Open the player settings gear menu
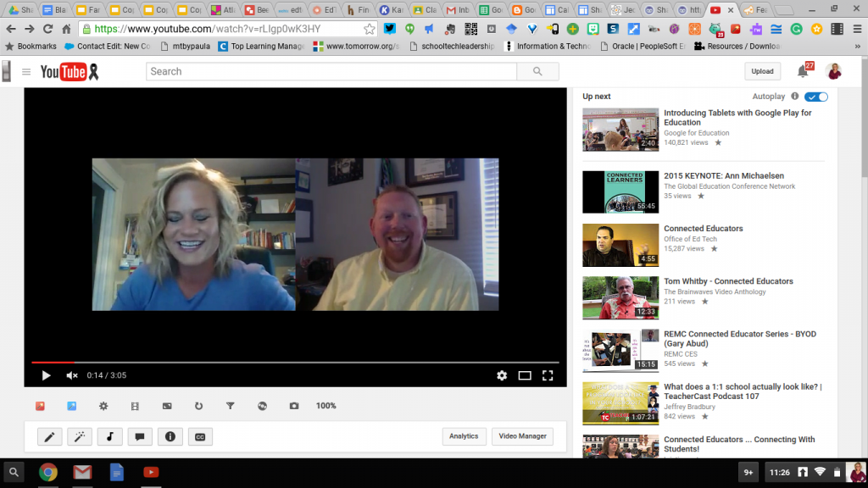Screen dimensions: 868x488 503,374
